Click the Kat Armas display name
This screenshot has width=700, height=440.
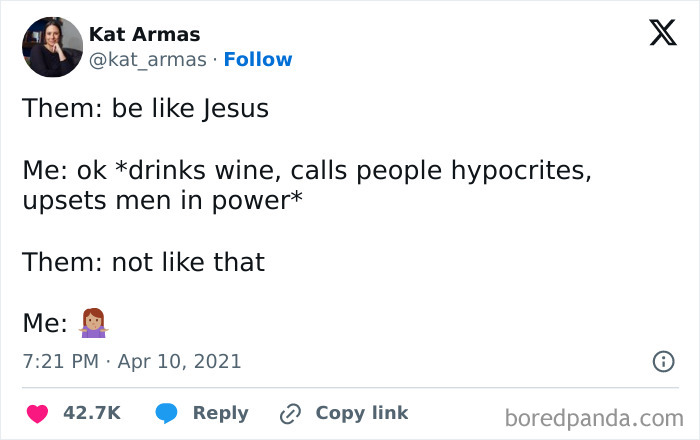[144, 34]
